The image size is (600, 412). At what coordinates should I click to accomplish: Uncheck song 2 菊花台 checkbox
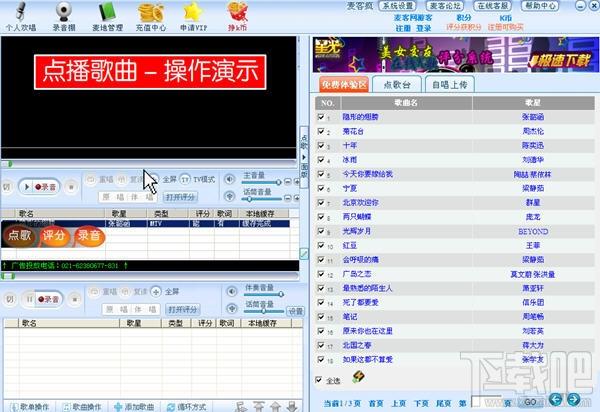(321, 131)
